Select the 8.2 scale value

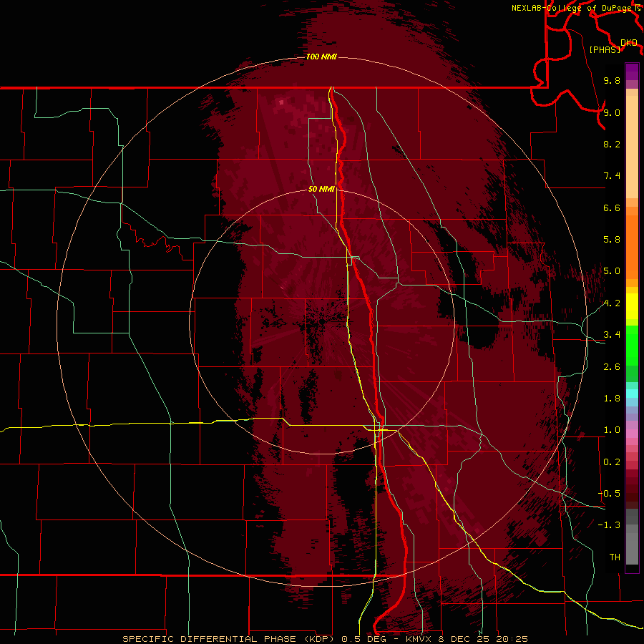(x=612, y=144)
